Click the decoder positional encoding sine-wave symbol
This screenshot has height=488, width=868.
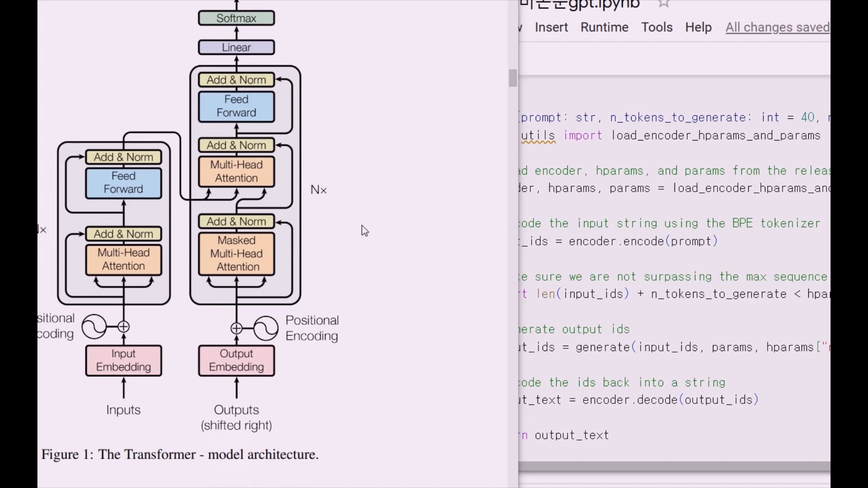(x=266, y=328)
